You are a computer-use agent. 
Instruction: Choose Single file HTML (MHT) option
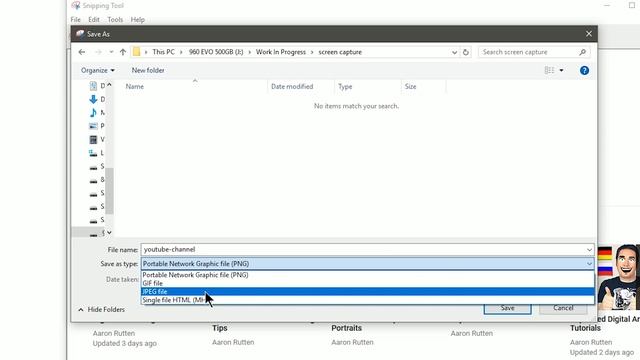point(367,300)
